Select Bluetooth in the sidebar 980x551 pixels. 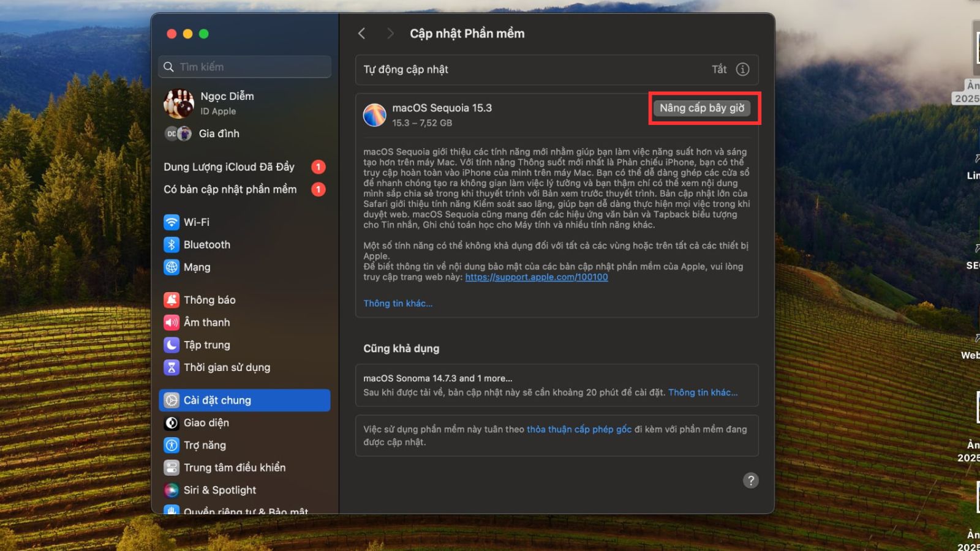(244, 245)
